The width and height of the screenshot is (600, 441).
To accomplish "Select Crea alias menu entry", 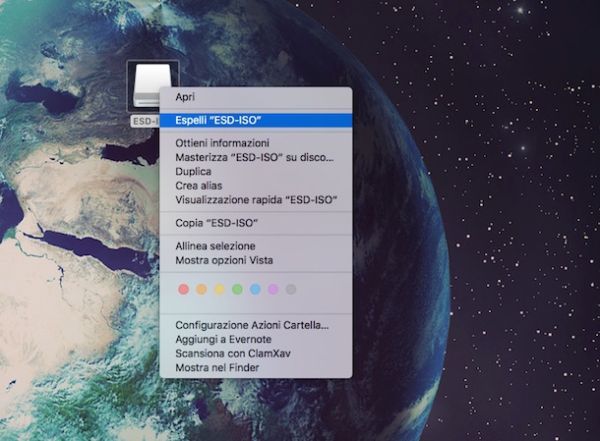I will (x=198, y=186).
